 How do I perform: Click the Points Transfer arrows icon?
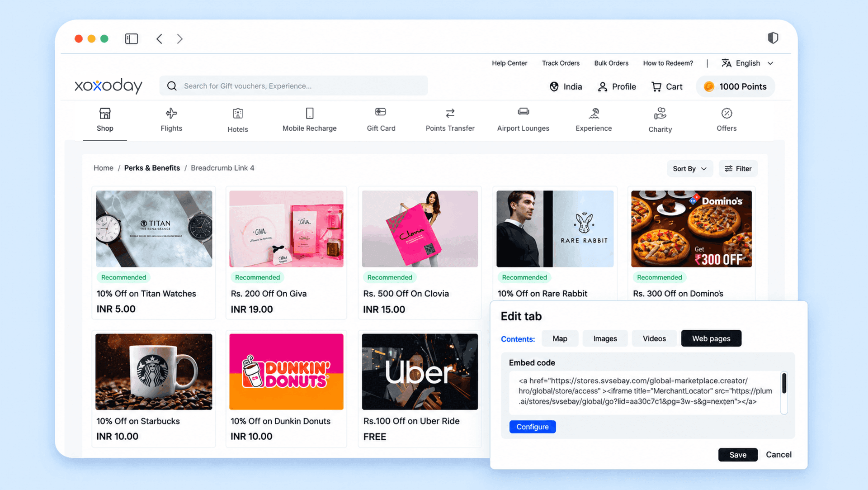coord(450,113)
